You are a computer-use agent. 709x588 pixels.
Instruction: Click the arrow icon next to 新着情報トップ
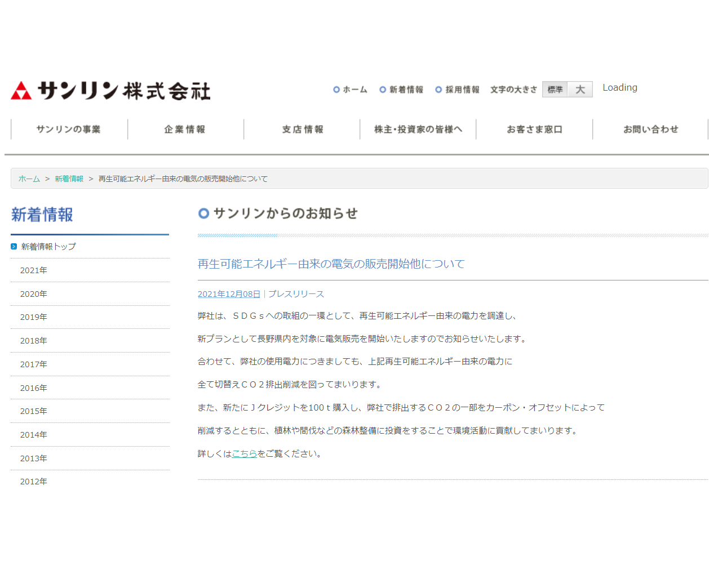point(13,246)
